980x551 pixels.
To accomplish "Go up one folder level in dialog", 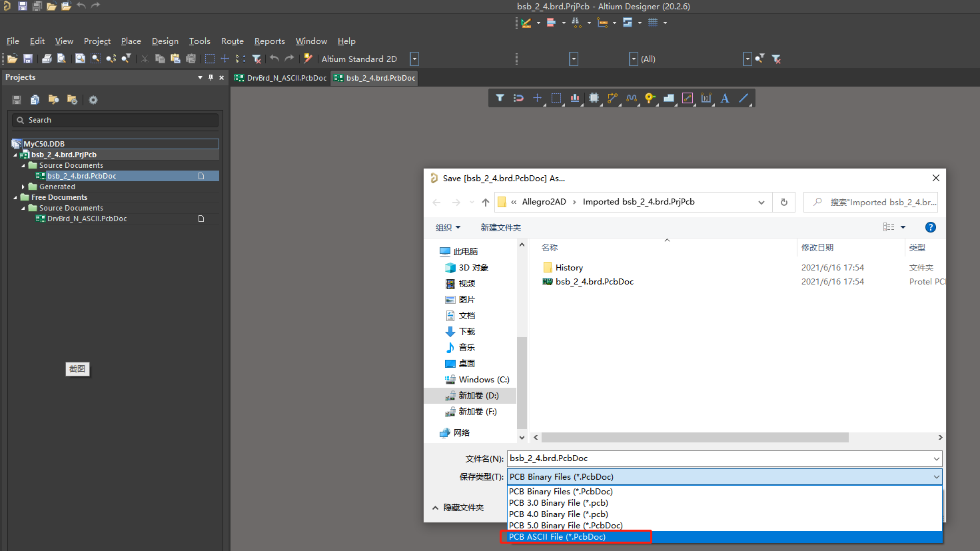I will [485, 202].
